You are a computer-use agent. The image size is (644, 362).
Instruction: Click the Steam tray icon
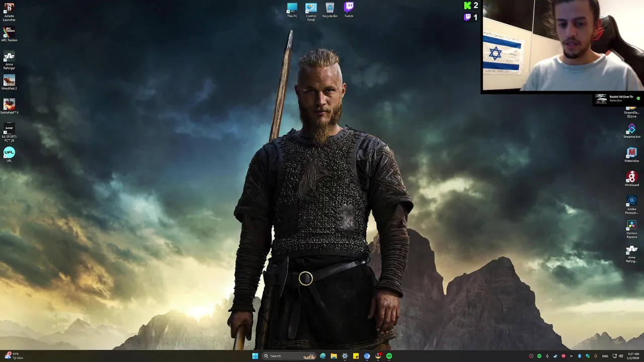[x=555, y=356]
